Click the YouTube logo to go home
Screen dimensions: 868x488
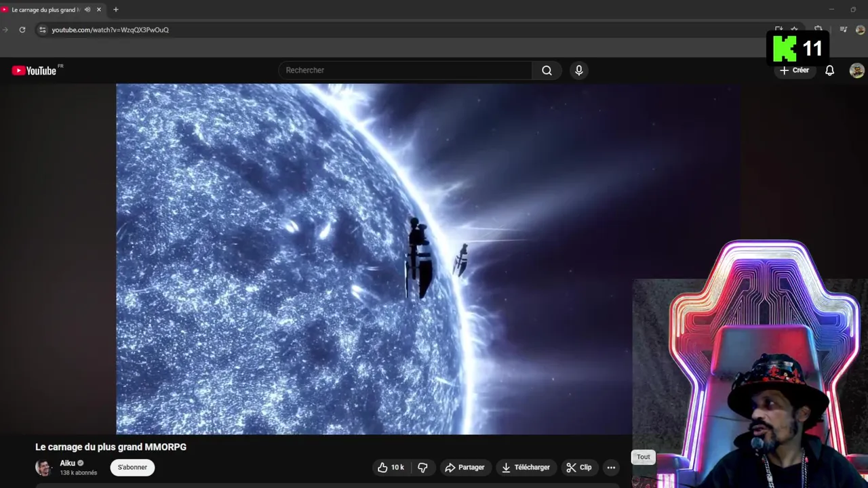coord(34,70)
